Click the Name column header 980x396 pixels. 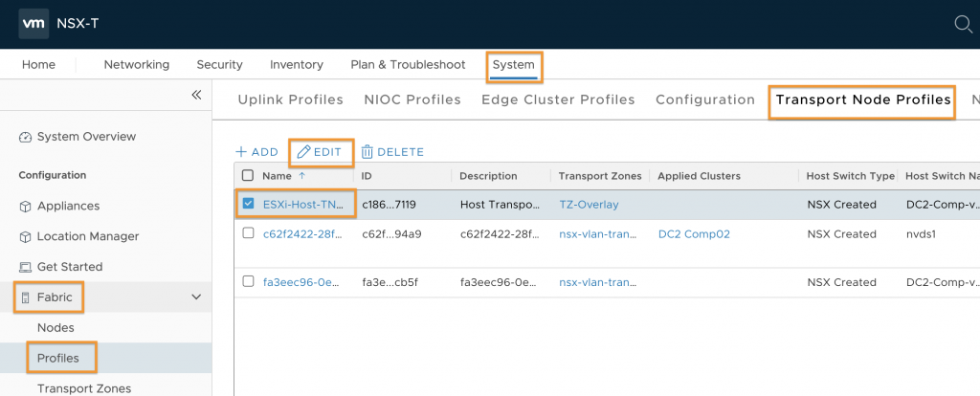click(x=277, y=176)
